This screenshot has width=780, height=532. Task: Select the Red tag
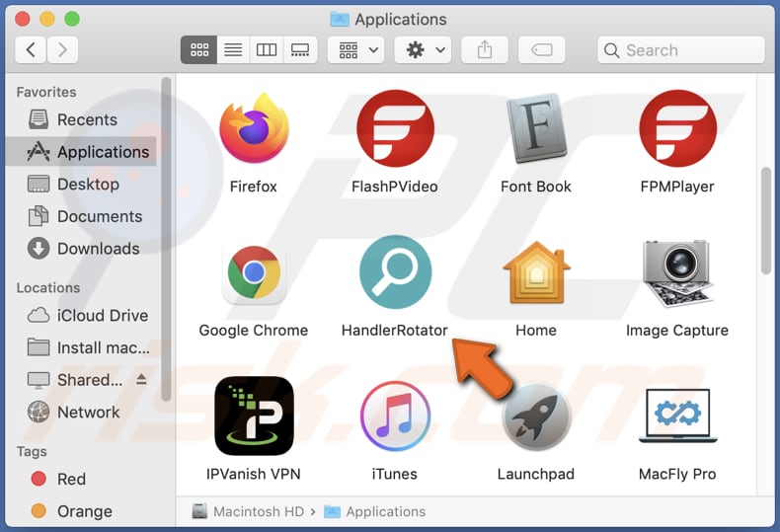82,479
